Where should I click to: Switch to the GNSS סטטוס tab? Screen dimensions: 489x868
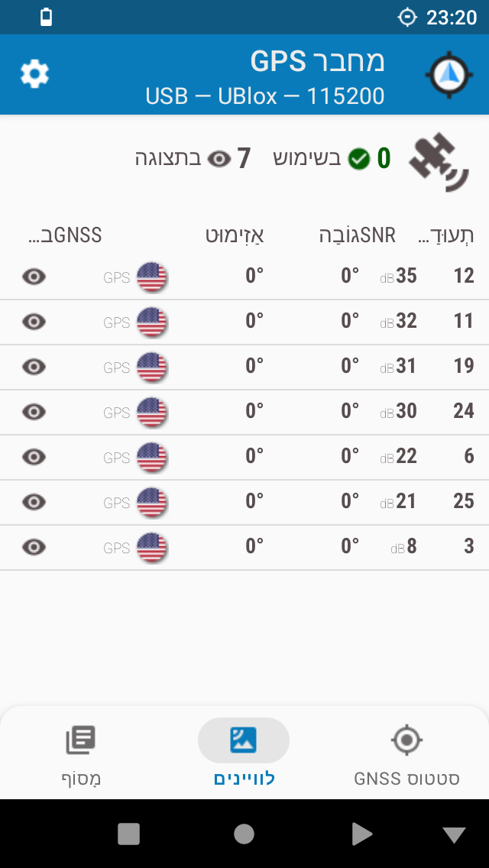click(406, 755)
